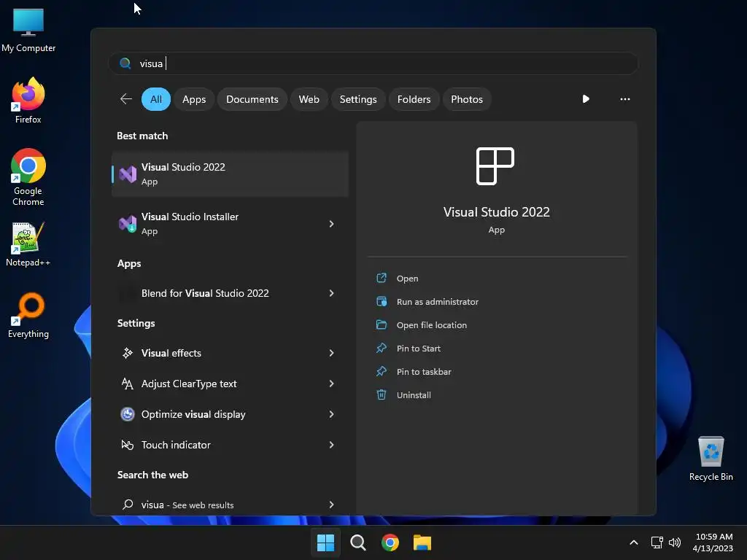Image resolution: width=747 pixels, height=560 pixels.
Task: Select the Notepad++ desktop shortcut
Action: point(28,244)
